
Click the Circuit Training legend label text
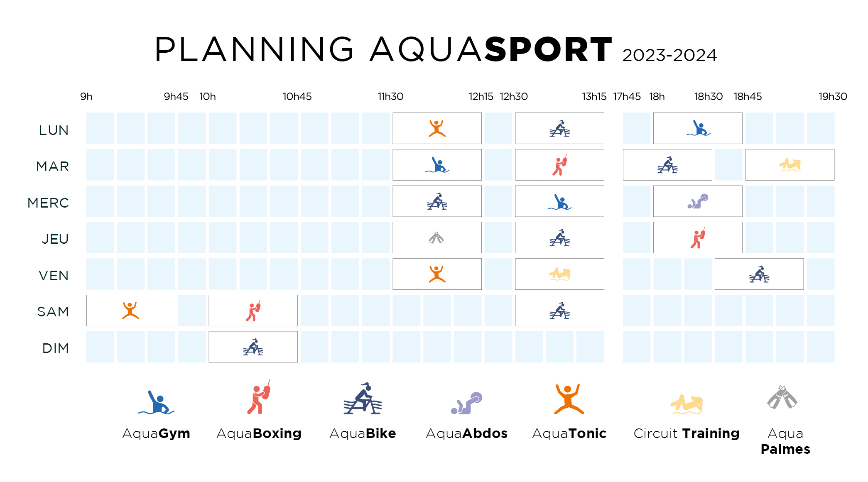pos(687,433)
